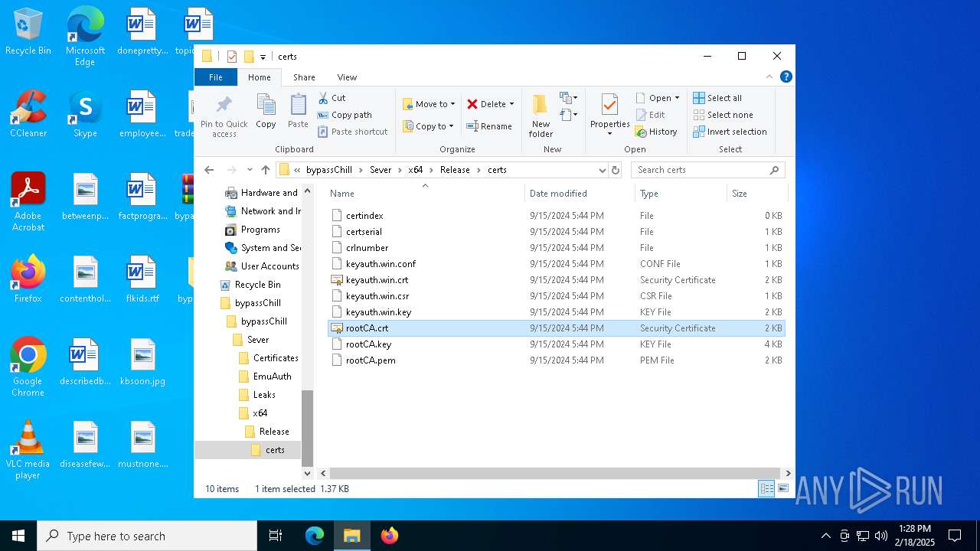Click Paste shortcut in ribbon
This screenshot has width=980, height=551.
tap(352, 132)
